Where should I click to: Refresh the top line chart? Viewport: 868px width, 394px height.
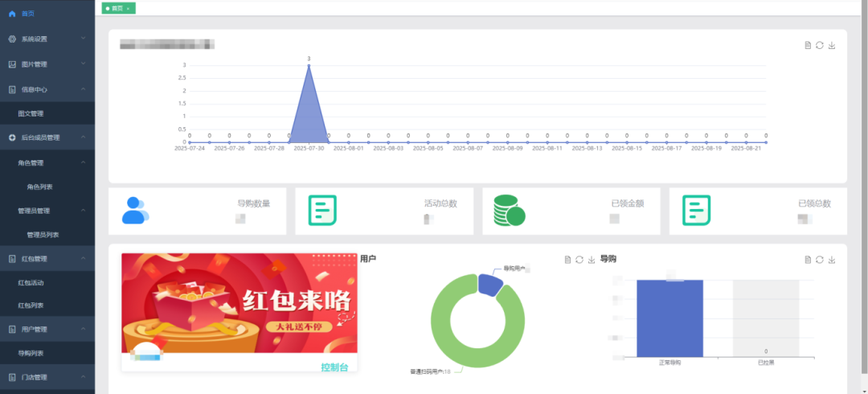tap(820, 45)
